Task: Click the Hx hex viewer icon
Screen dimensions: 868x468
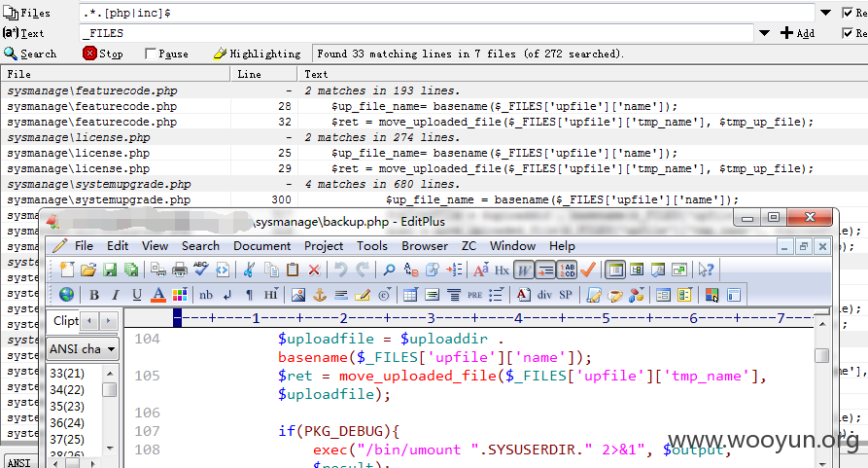Action: 502,270
